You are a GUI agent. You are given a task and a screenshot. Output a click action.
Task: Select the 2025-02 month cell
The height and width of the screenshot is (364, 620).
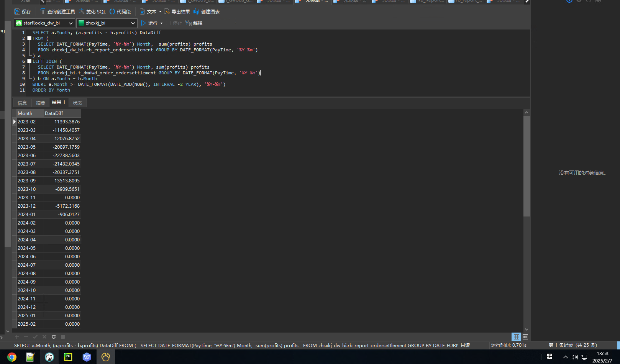pos(30,324)
